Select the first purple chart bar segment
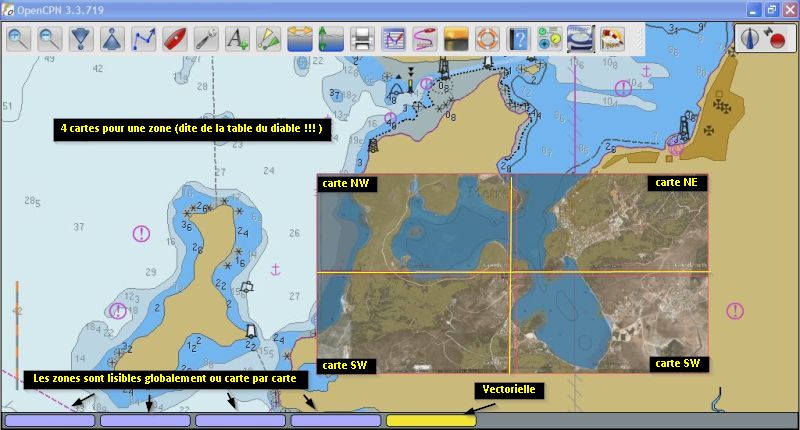Viewport: 800px width, 430px height. click(51, 421)
